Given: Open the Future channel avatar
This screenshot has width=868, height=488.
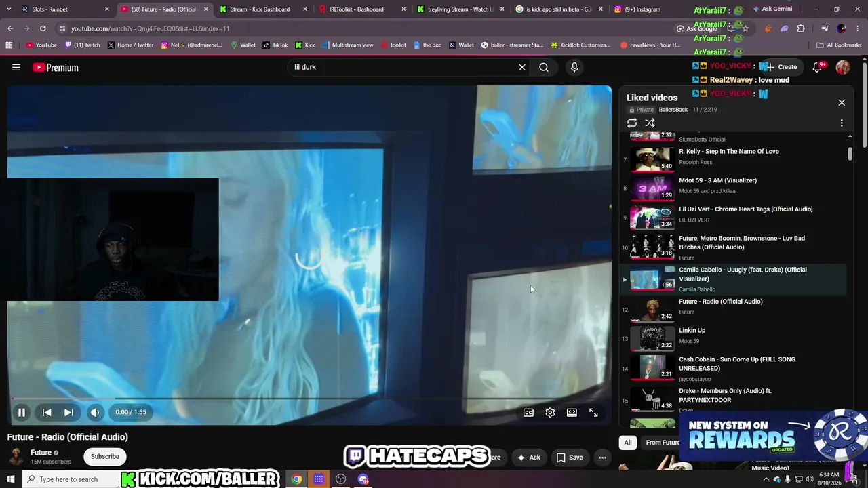Looking at the screenshot, I should coord(16,456).
